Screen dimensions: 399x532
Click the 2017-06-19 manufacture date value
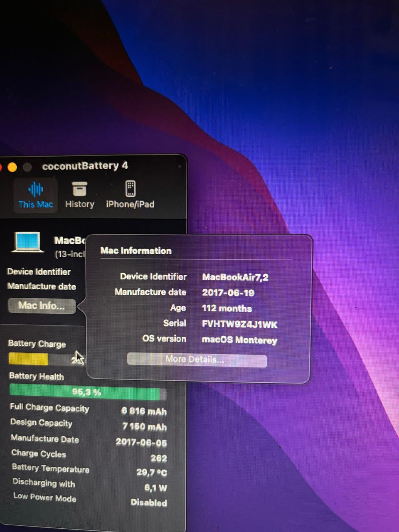[x=228, y=293]
